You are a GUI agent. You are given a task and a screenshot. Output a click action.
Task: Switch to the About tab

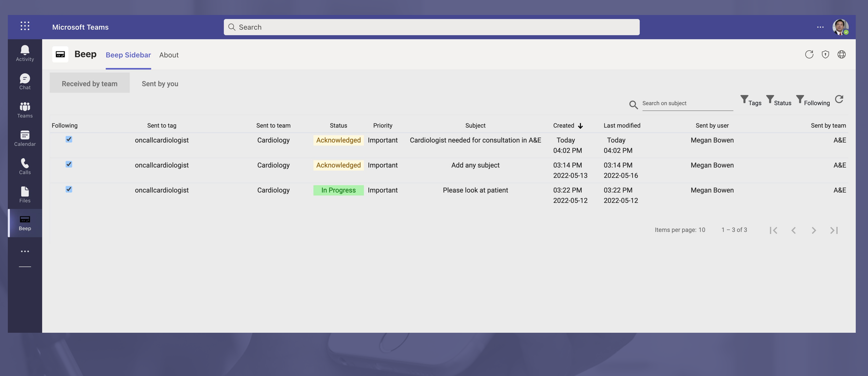click(x=169, y=55)
